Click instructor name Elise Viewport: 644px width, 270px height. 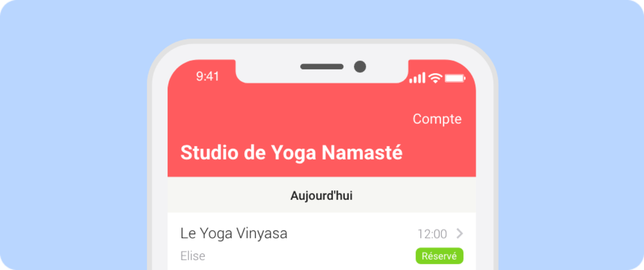(x=193, y=256)
